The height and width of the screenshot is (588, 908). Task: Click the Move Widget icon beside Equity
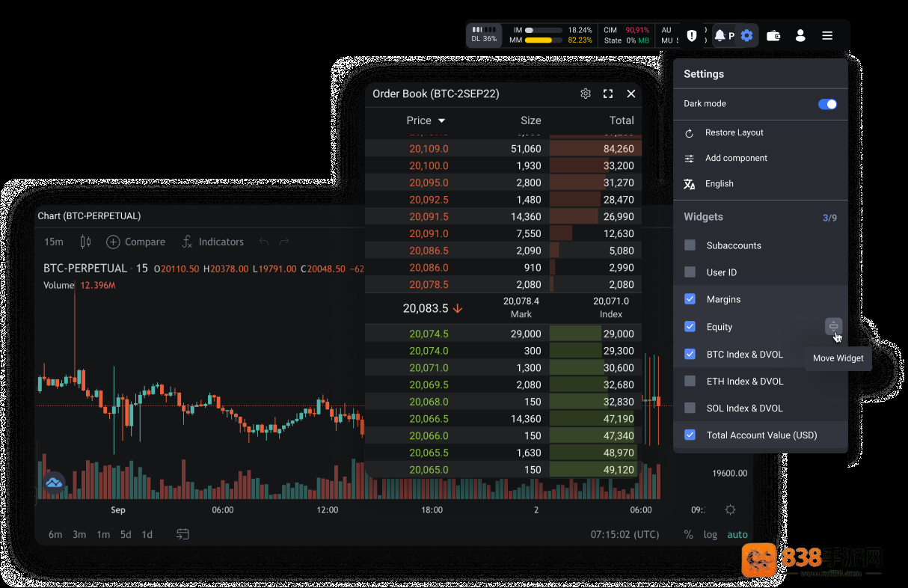[x=833, y=326]
